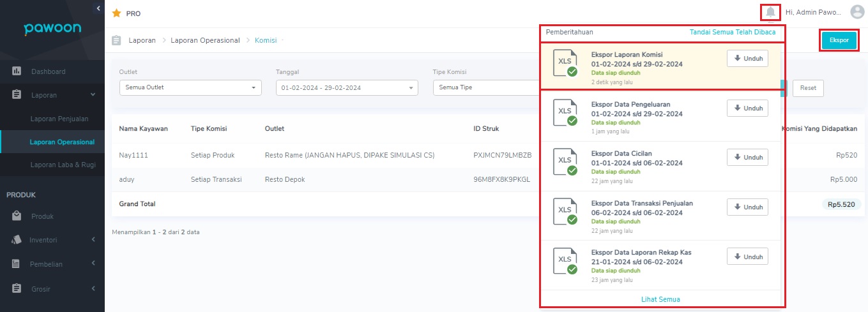Expand the Pembelian submenu chevron
The width and height of the screenshot is (868, 312).
93,264
